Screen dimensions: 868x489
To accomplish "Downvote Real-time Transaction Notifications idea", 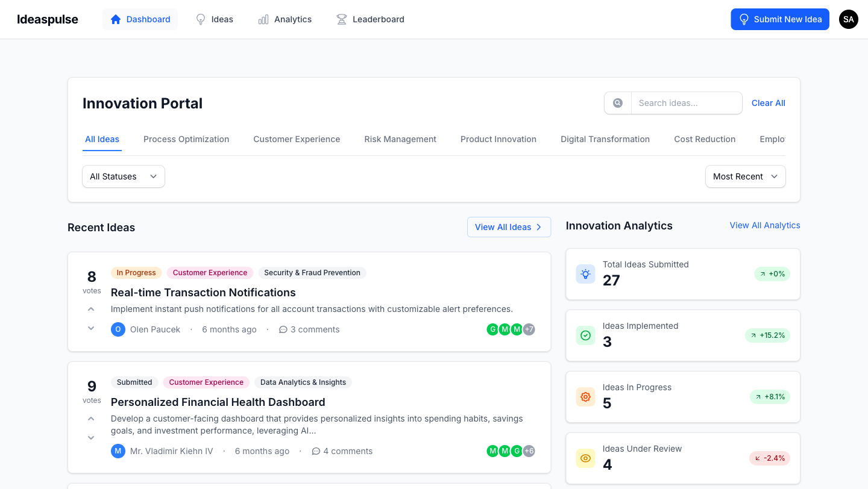I will (91, 328).
